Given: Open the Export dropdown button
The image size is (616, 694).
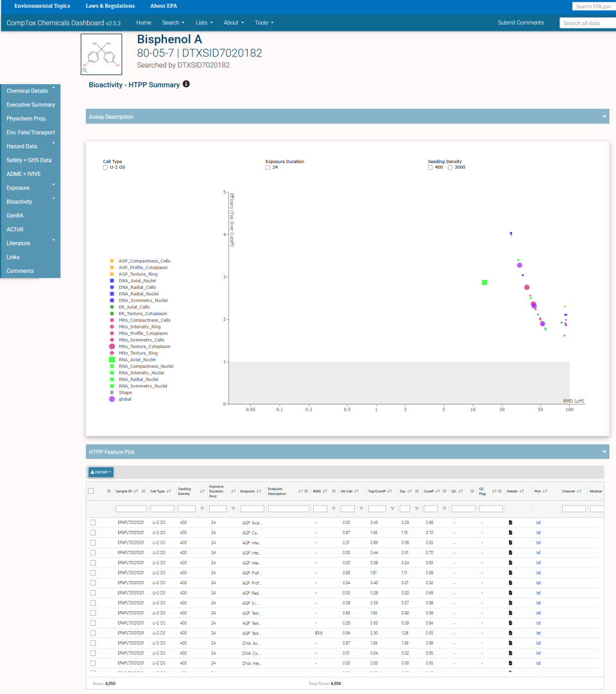Looking at the screenshot, I should 101,472.
